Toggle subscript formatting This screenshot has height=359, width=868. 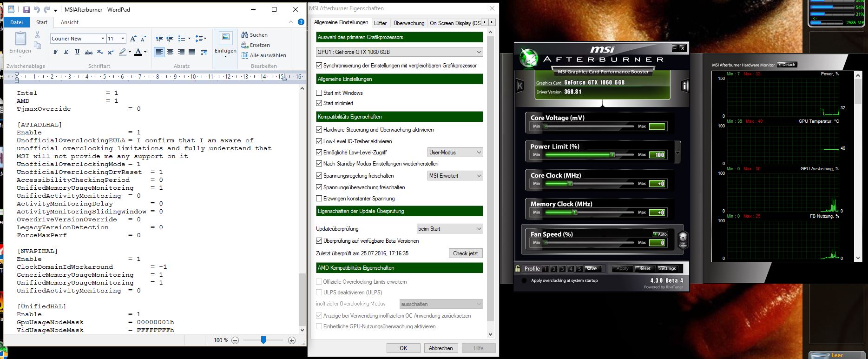coord(100,52)
